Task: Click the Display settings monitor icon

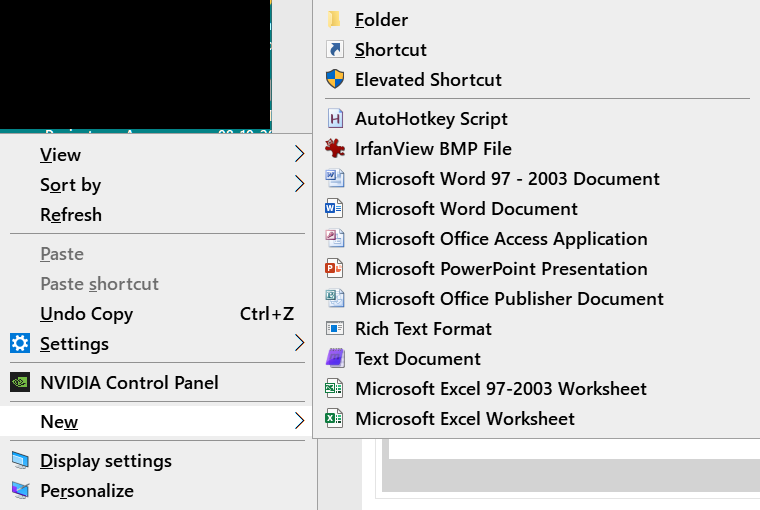Action: (20, 461)
